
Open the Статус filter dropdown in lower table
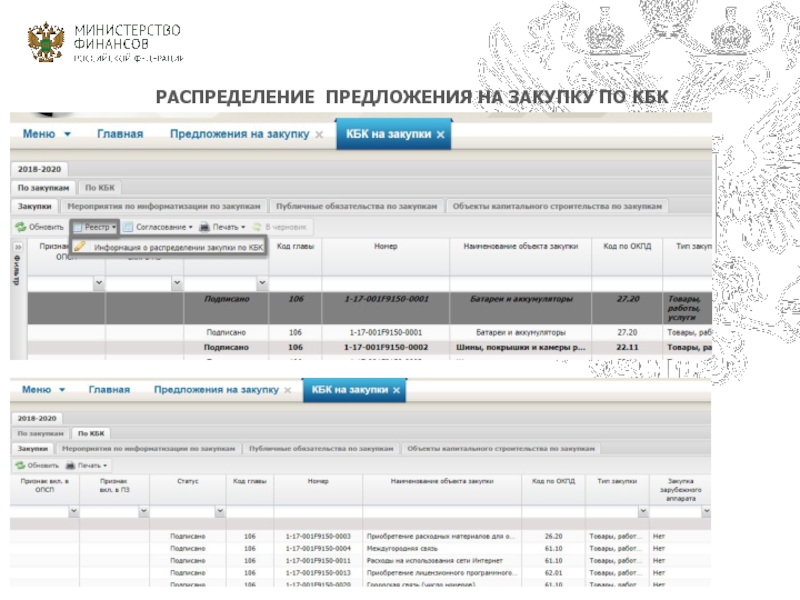[x=220, y=511]
